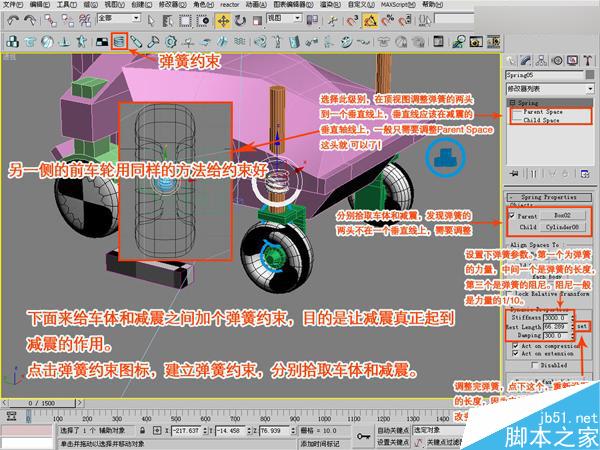Open the object color swatch beside Spring06

pos(590,75)
